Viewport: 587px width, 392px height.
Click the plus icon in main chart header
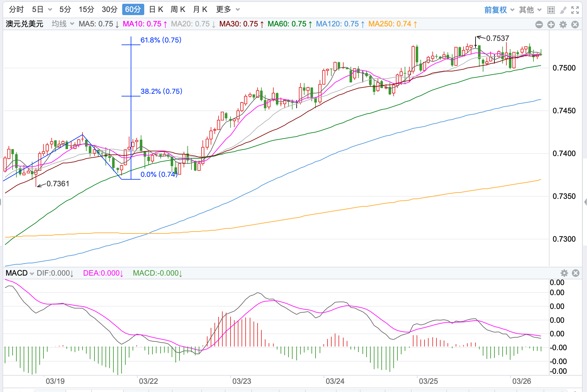(x=551, y=25)
